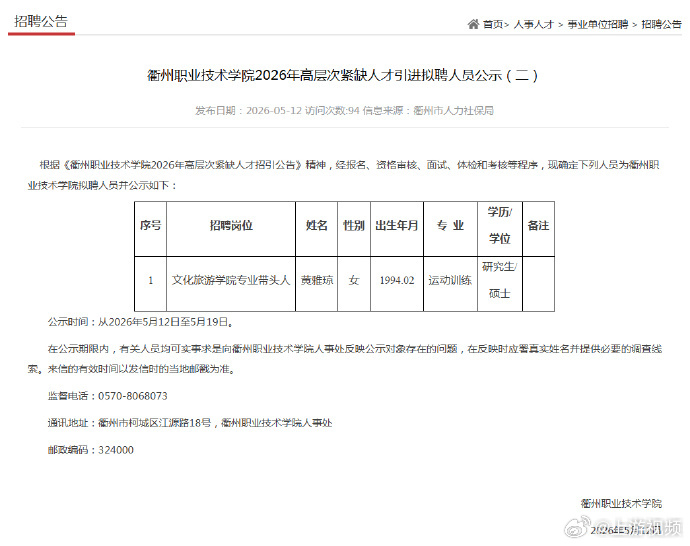This screenshot has width=690, height=546.
Task: Open the 首页 breadcrumb link
Action: click(493, 25)
